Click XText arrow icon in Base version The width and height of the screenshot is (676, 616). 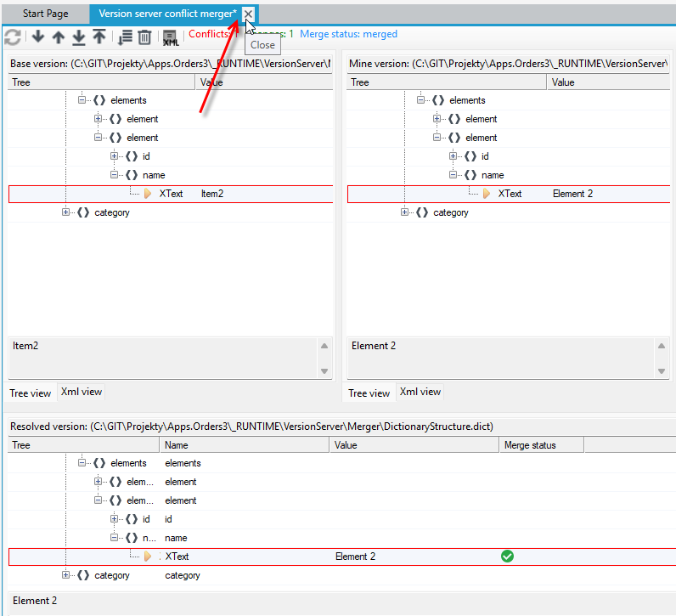[148, 193]
